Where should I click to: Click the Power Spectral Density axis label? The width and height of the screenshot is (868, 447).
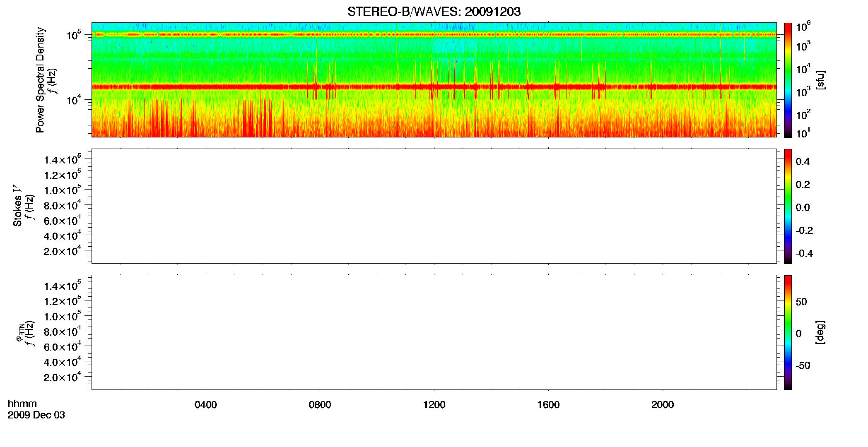pos(41,80)
